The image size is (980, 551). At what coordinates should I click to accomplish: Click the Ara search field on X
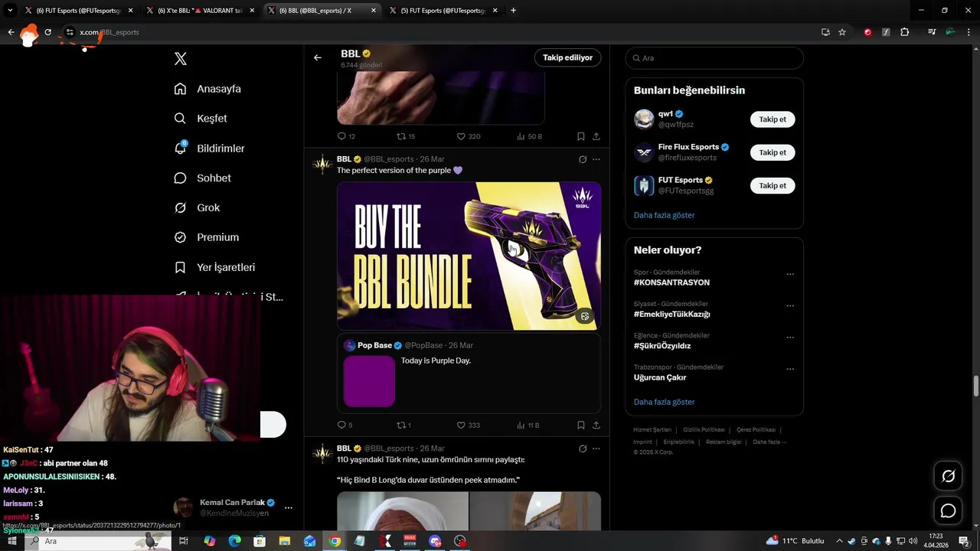click(x=714, y=58)
